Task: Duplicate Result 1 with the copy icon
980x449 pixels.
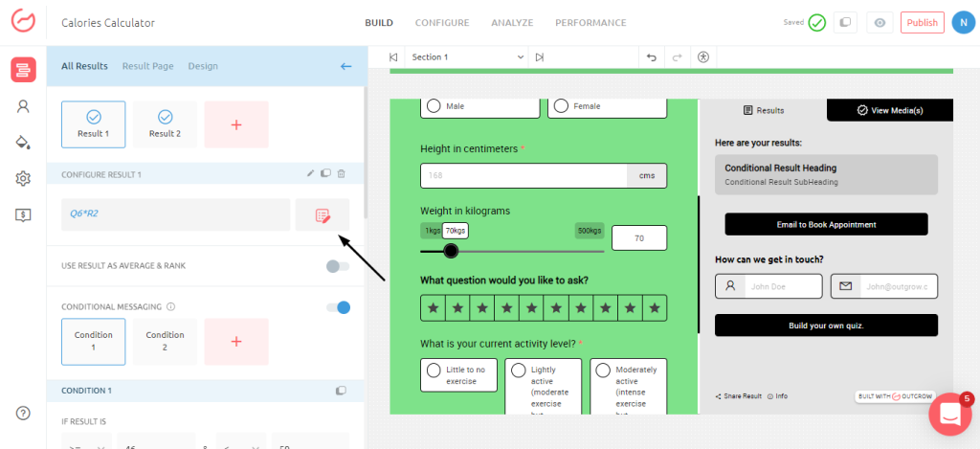Action: click(325, 174)
